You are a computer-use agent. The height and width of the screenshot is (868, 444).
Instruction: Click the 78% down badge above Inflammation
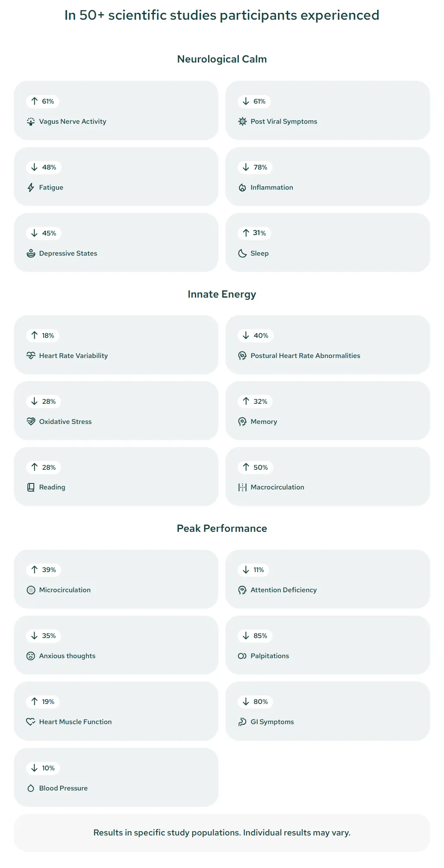pos(255,167)
